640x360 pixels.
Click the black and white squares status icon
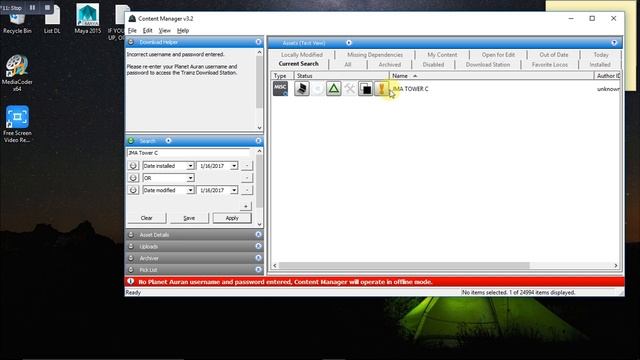pos(366,89)
